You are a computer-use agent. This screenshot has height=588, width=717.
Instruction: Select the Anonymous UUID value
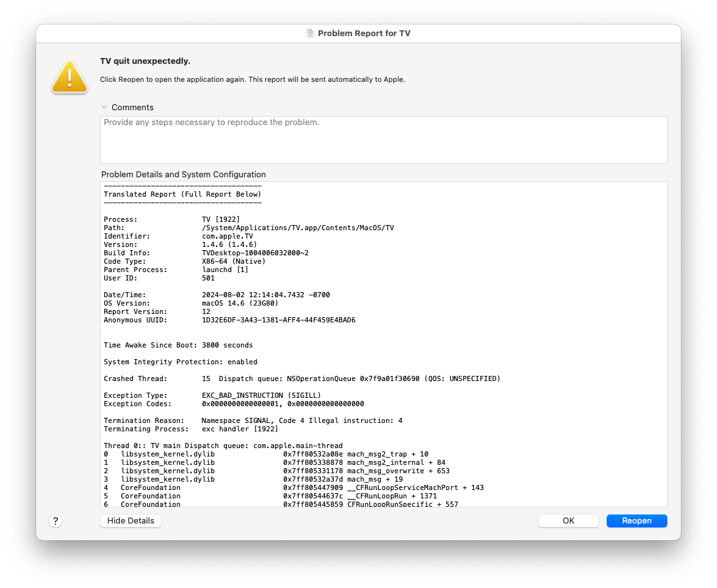279,320
